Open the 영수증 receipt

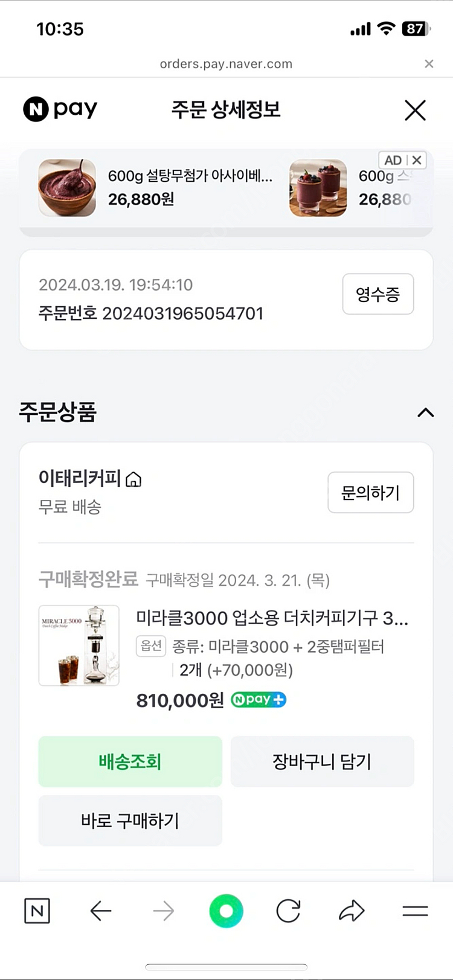coord(377,294)
